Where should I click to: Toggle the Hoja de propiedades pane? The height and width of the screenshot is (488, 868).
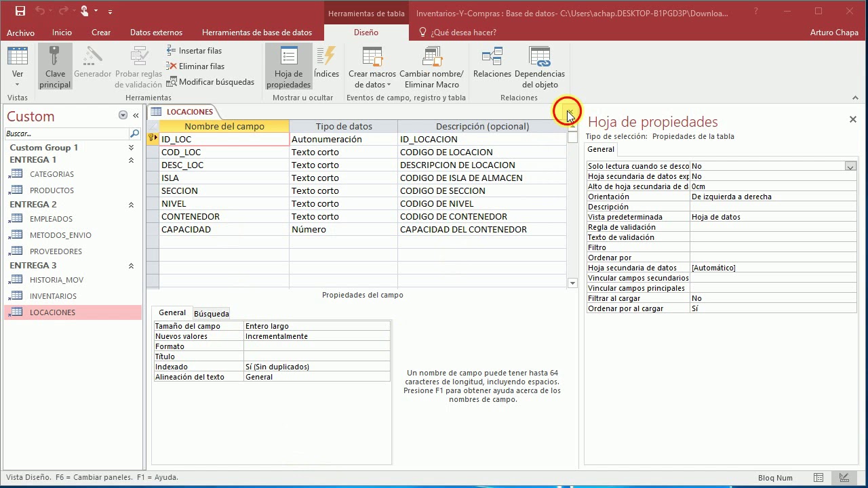tap(288, 64)
